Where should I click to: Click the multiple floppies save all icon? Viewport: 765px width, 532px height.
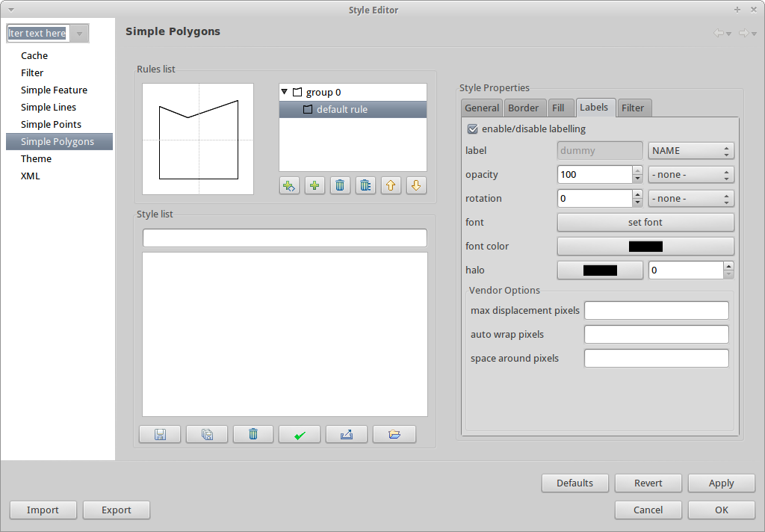pos(207,434)
